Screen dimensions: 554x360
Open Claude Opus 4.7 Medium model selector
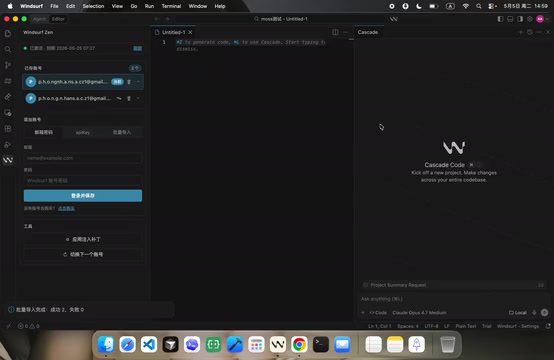(419, 313)
